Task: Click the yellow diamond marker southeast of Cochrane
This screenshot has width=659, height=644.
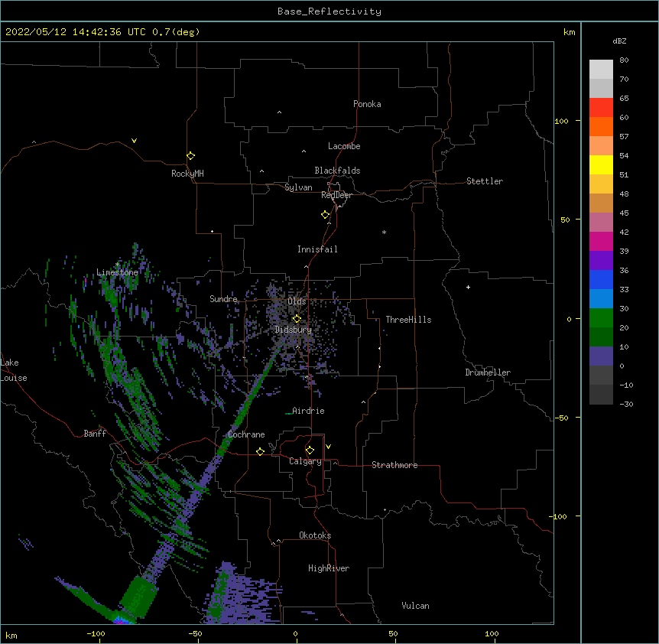Action: 260,451
